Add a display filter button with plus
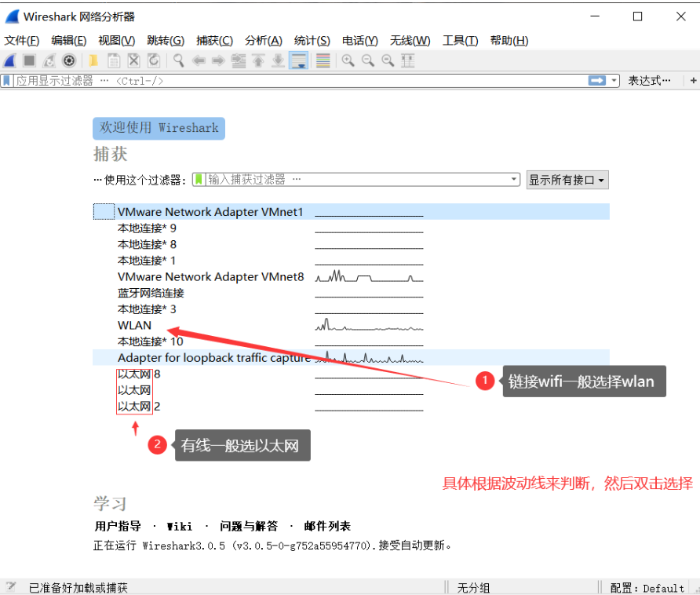This screenshot has width=700, height=595. tap(693, 81)
